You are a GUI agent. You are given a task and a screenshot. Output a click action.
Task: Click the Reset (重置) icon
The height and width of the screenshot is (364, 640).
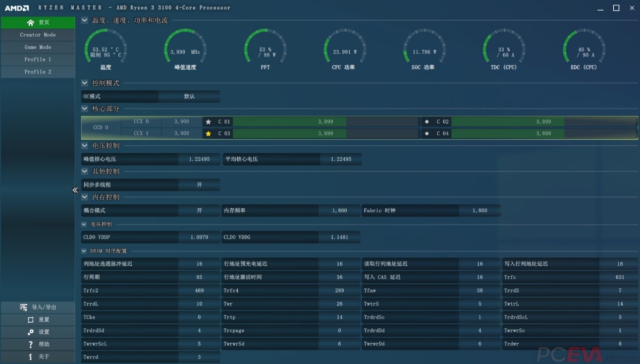click(x=30, y=320)
